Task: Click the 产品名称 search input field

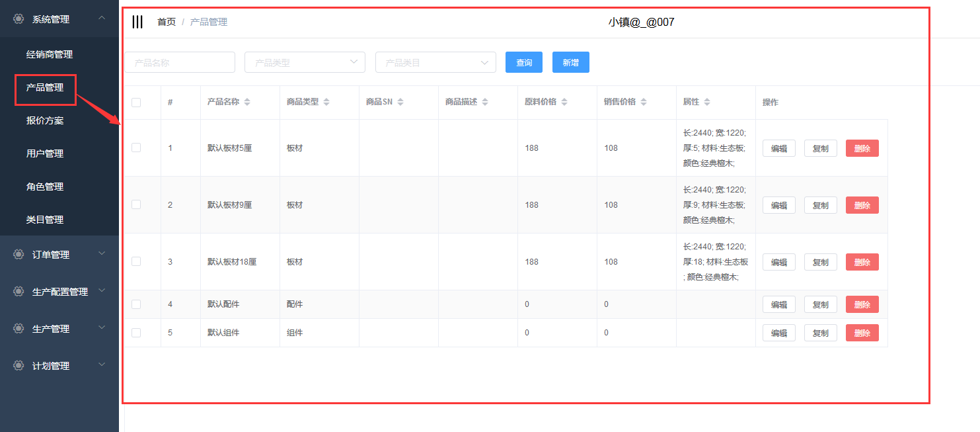Action: click(x=180, y=62)
